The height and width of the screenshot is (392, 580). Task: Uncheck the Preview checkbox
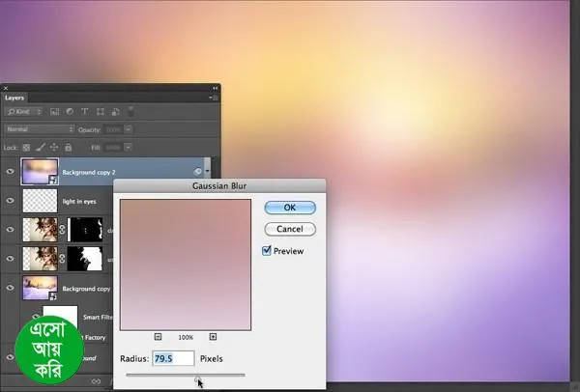(x=267, y=251)
